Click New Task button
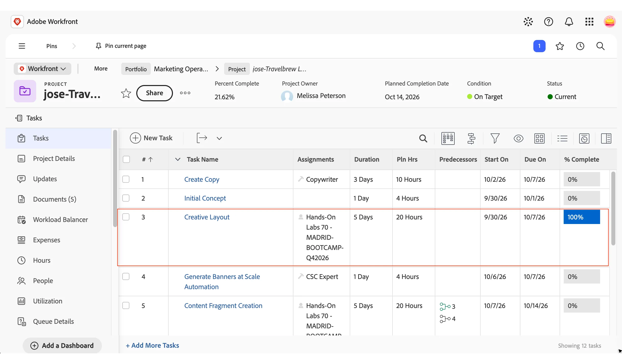 [151, 138]
